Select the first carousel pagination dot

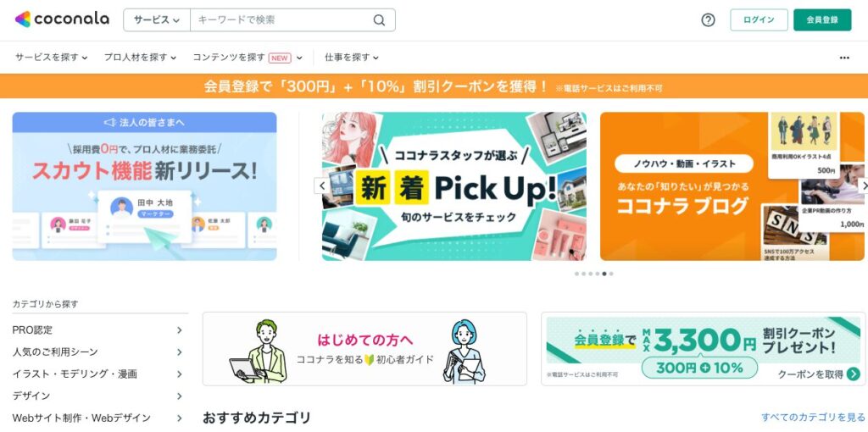click(x=576, y=274)
